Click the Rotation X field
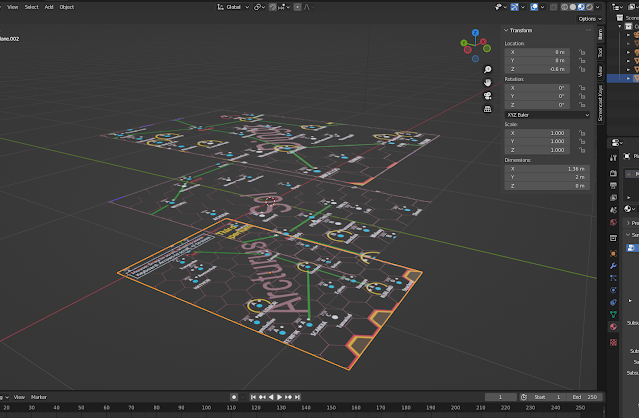 pyautogui.click(x=537, y=88)
